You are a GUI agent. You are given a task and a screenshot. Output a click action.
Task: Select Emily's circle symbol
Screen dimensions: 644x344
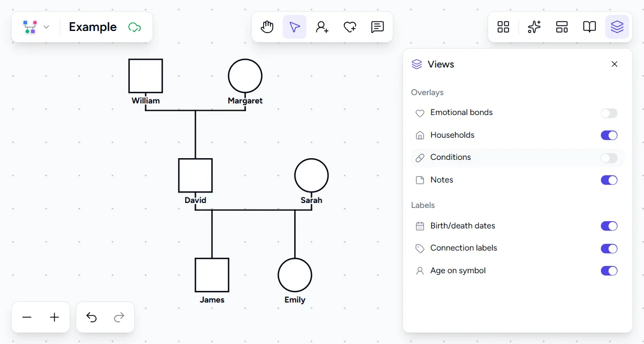(295, 275)
